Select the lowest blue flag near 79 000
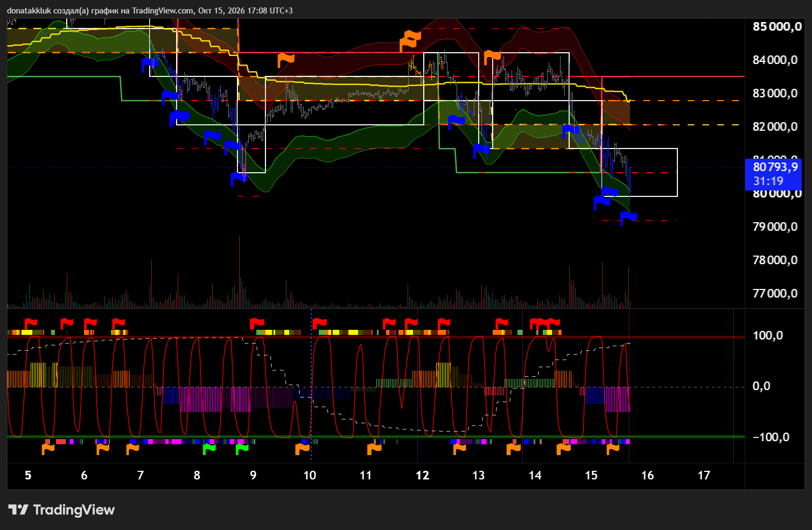Image resolution: width=812 pixels, height=530 pixels. pos(628,217)
